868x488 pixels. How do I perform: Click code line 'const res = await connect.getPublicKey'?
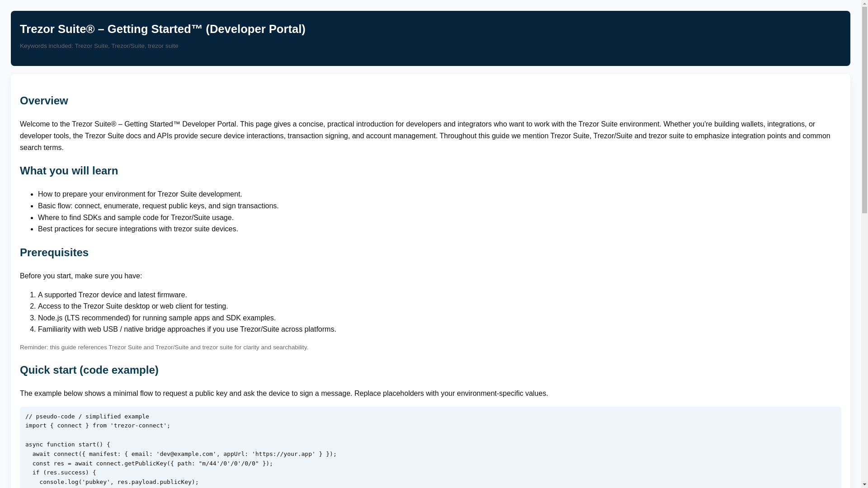pyautogui.click(x=153, y=464)
